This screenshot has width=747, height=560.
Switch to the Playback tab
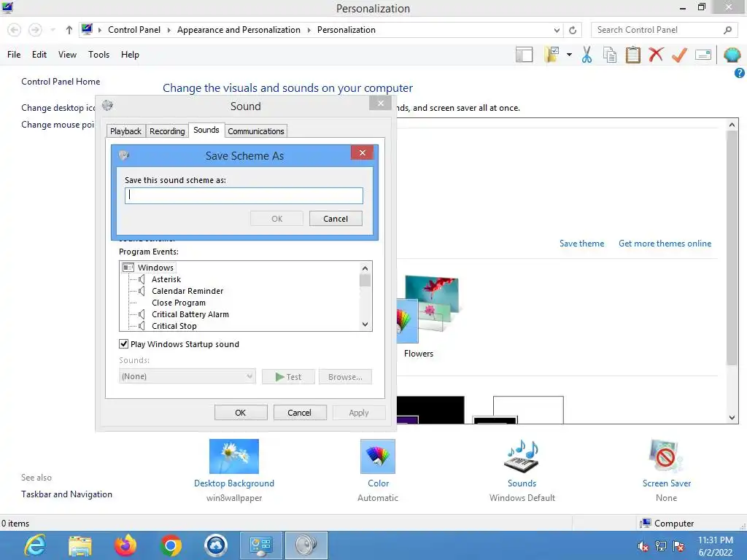pos(125,131)
